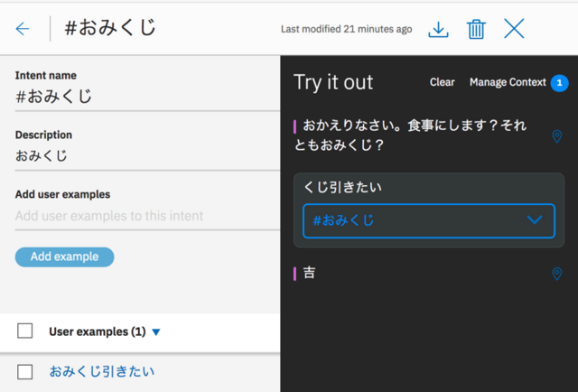Edit the Intent name field #おみくじ
This screenshot has width=578, height=392.
pos(147,97)
